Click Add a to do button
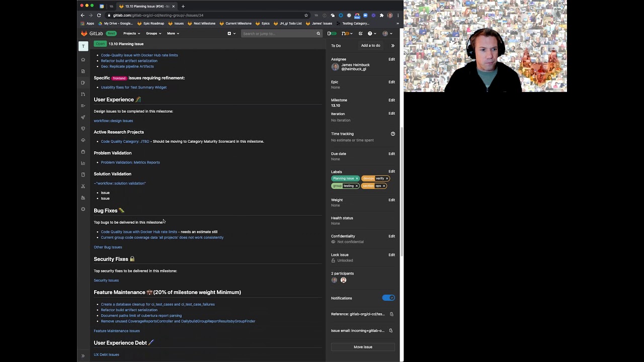Image resolution: width=644 pixels, height=362 pixels. click(371, 46)
